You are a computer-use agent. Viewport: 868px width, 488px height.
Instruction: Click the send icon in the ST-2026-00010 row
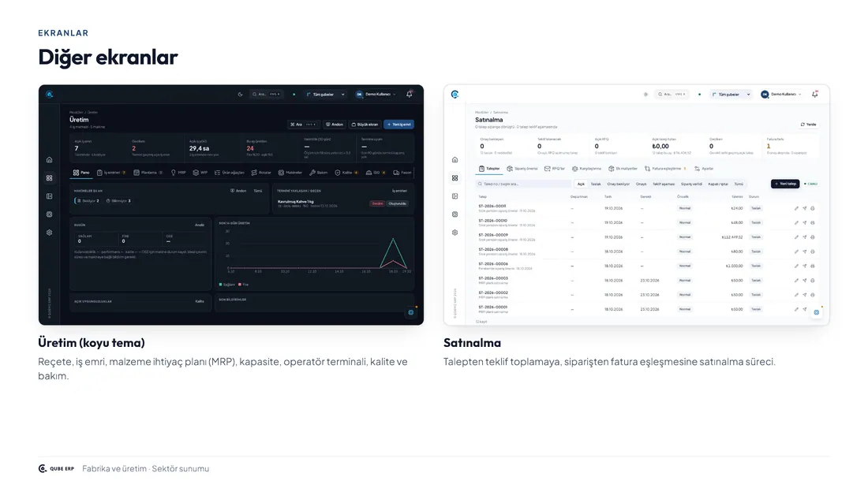pos(805,223)
